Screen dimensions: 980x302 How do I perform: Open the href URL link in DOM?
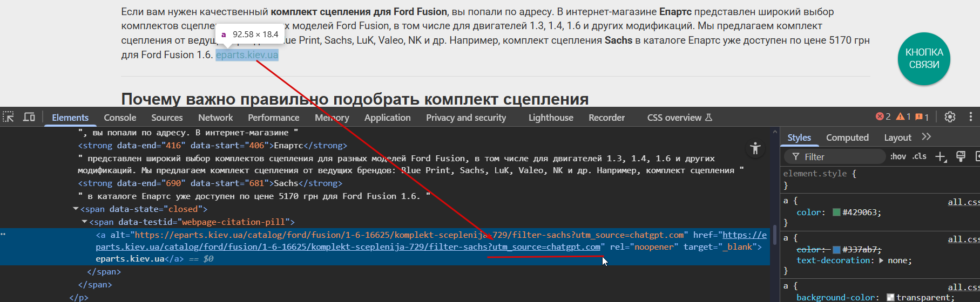pos(431,241)
